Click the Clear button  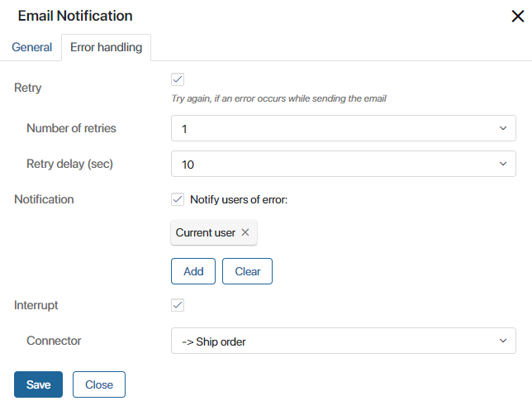(247, 271)
